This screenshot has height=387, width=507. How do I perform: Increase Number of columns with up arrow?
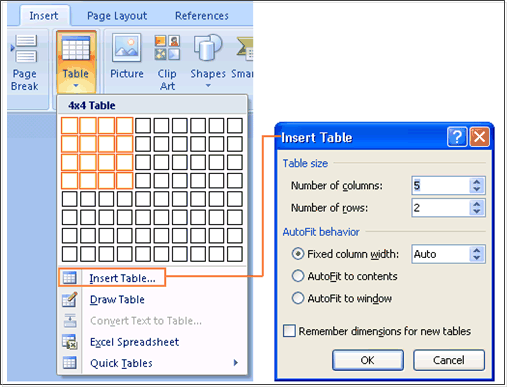tap(477, 182)
